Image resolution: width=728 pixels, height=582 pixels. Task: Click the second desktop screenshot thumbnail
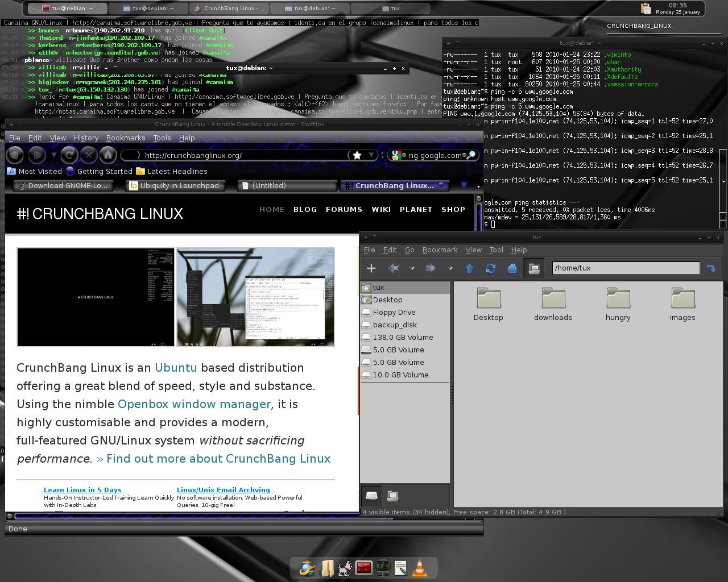(x=256, y=297)
